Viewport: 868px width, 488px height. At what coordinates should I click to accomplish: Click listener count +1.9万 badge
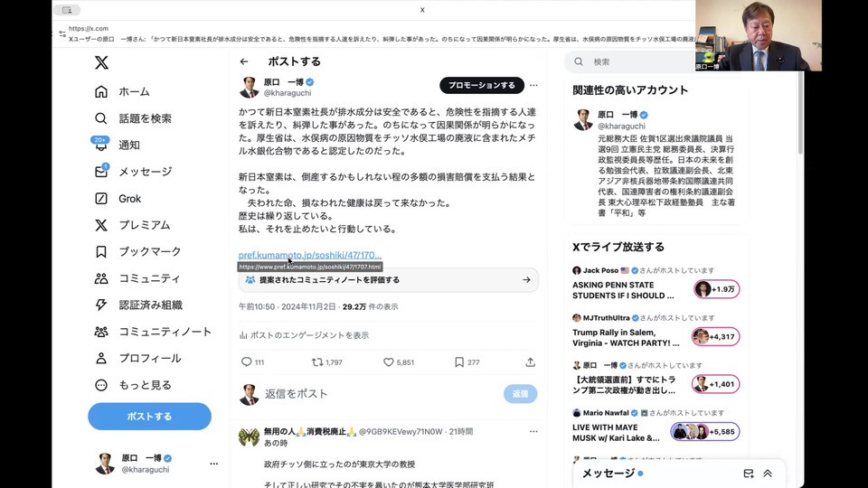(x=717, y=289)
